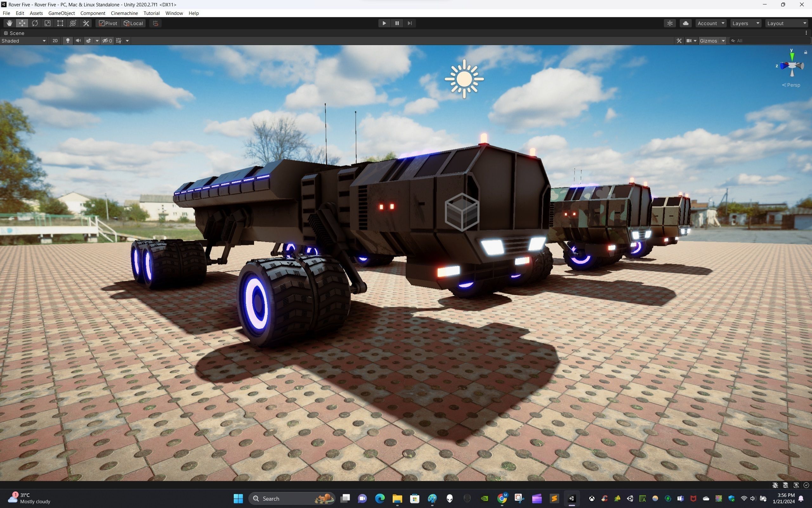This screenshot has height=508, width=812.
Task: Open Task View from taskbar
Action: point(345,498)
